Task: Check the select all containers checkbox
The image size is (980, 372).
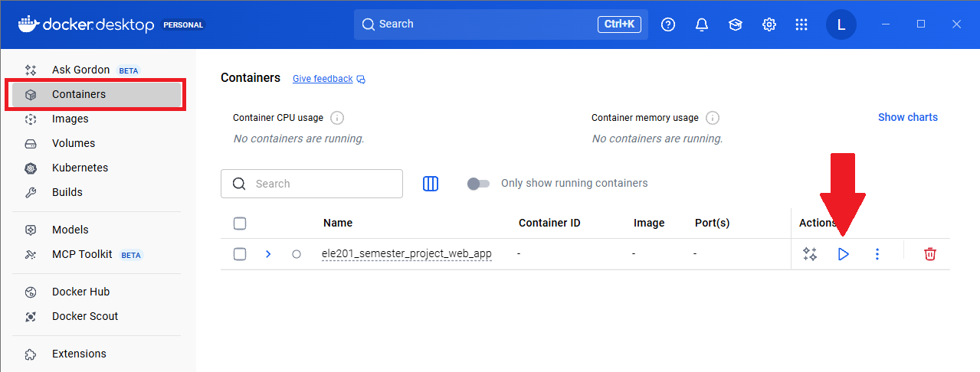Action: click(240, 224)
